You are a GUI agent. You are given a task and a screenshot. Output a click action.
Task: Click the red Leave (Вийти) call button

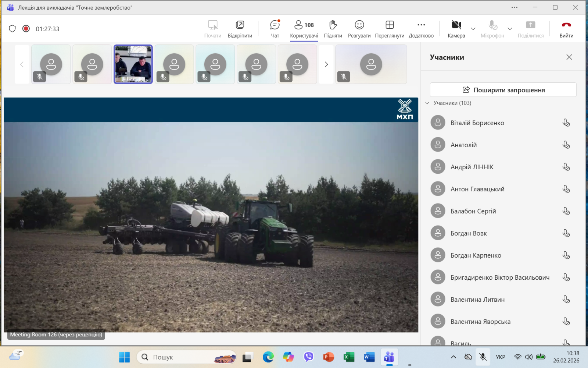coord(566,29)
